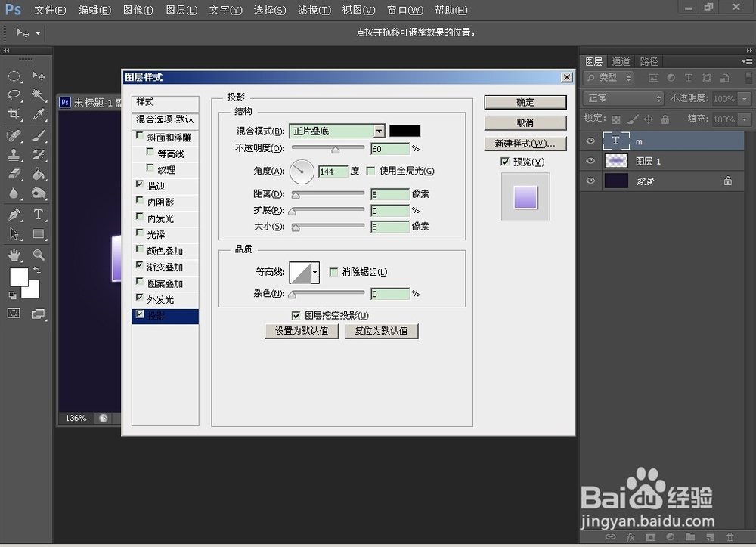This screenshot has height=547, width=756.
Task: Click the fx add layer style icon
Action: coord(631,537)
